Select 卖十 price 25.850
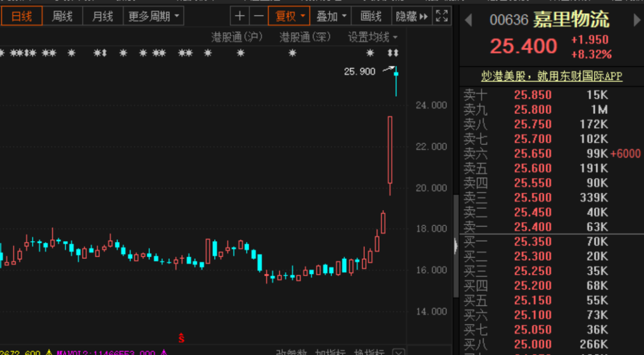This screenshot has height=355, width=644. click(x=532, y=95)
